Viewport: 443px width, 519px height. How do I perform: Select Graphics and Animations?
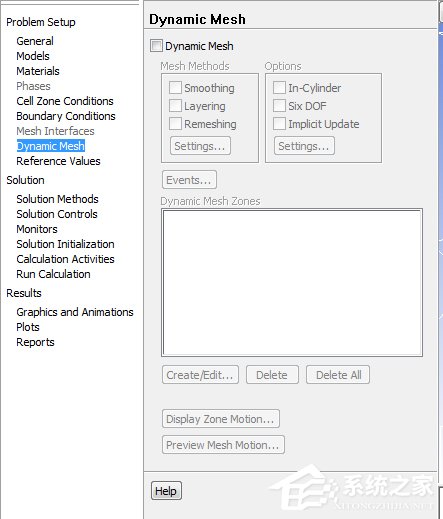[75, 312]
